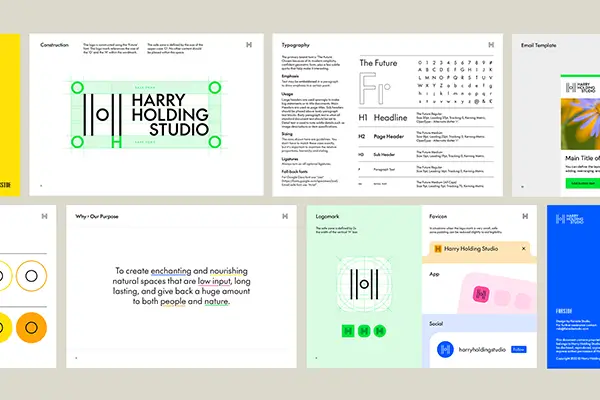Click the H mark on the Favicon slide corner

[525, 216]
